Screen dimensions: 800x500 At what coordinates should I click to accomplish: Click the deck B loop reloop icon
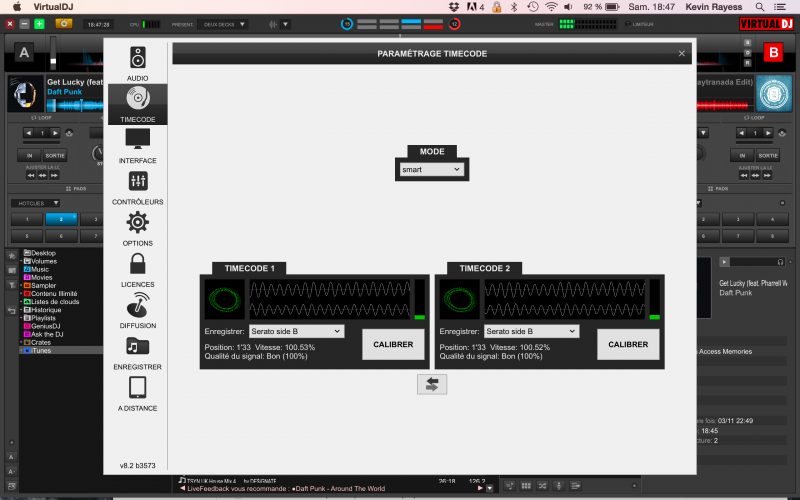782,133
